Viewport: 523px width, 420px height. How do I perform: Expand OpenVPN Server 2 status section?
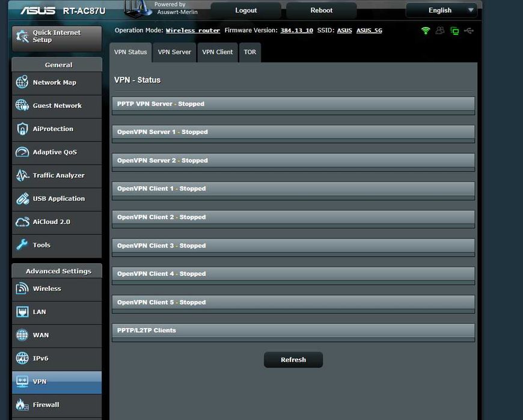coord(293,160)
